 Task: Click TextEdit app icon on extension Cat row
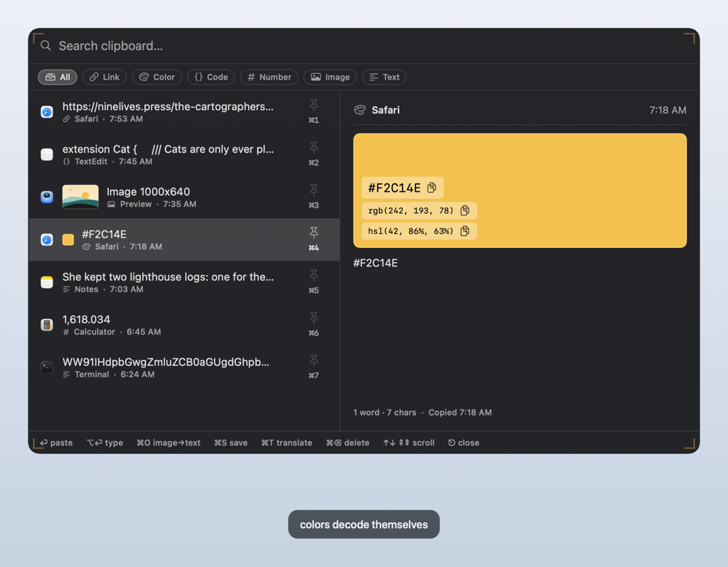click(47, 154)
